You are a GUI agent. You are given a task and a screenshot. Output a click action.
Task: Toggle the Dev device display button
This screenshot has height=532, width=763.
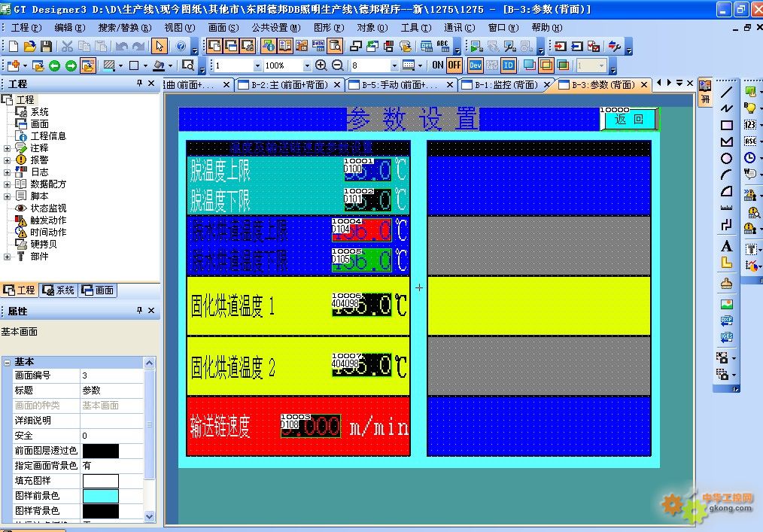coord(475,65)
